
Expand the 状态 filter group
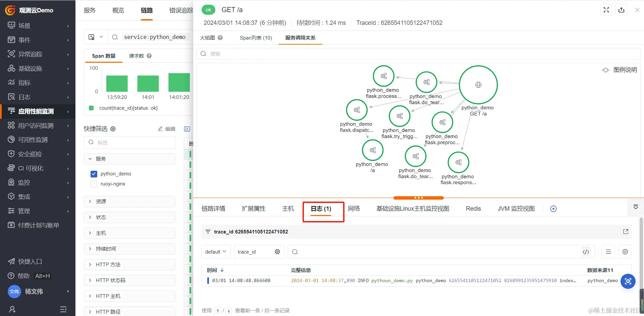(x=129, y=217)
